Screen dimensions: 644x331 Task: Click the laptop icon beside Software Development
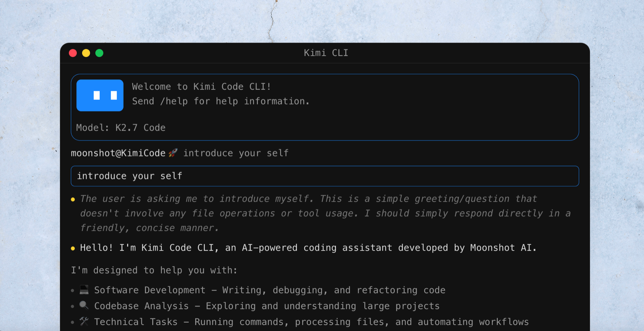click(84, 290)
